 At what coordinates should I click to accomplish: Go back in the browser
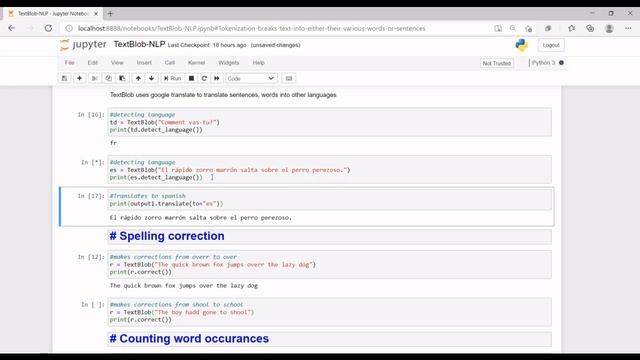coord(11,28)
